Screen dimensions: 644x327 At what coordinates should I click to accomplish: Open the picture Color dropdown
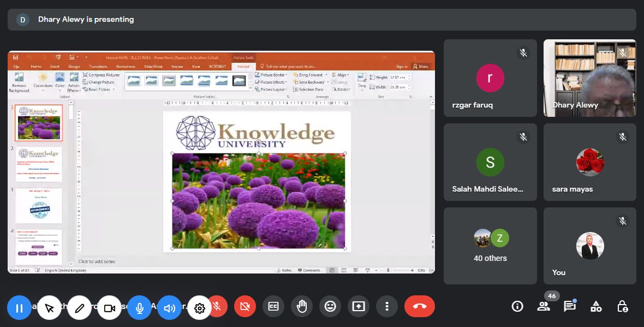(60, 82)
